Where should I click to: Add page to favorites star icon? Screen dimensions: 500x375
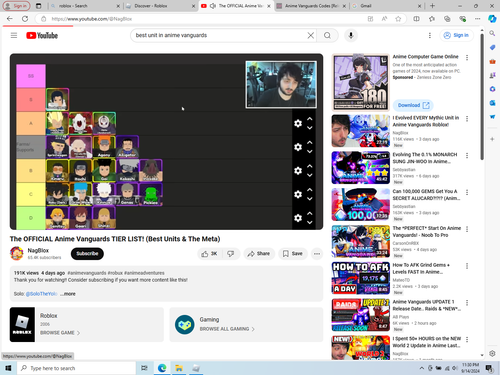pyautogui.click(x=398, y=19)
